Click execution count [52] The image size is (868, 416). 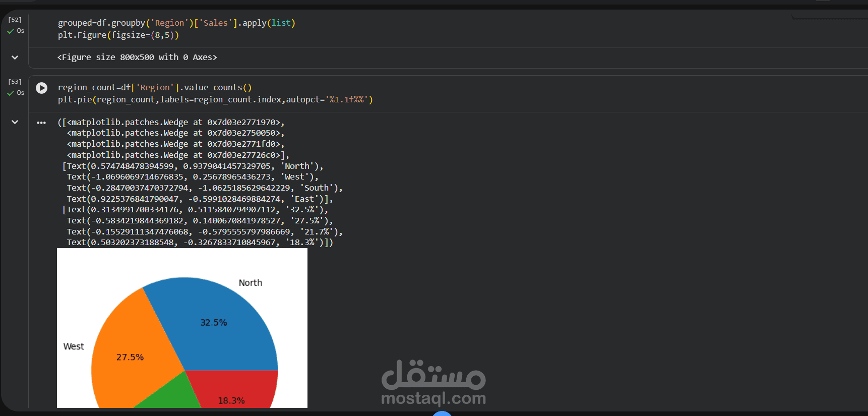[x=15, y=20]
